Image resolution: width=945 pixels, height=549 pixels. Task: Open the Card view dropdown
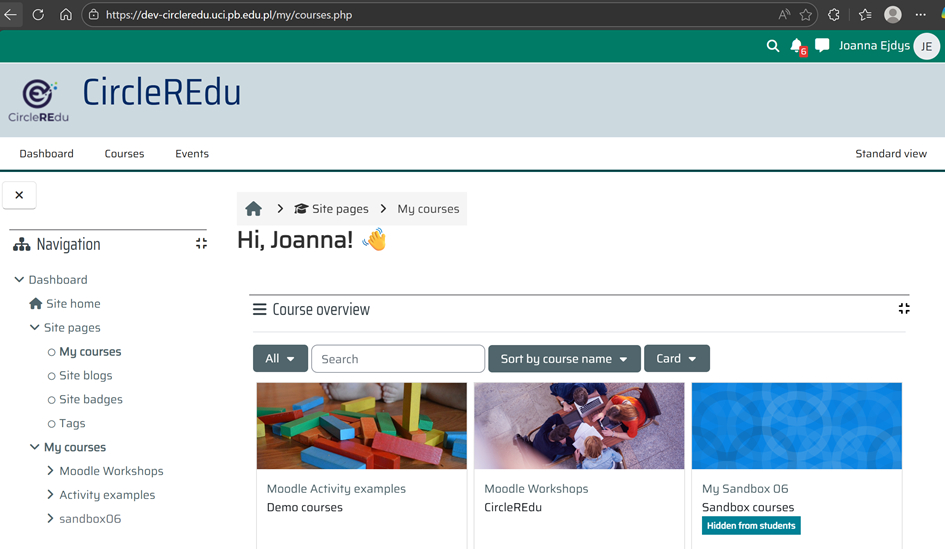pyautogui.click(x=677, y=359)
